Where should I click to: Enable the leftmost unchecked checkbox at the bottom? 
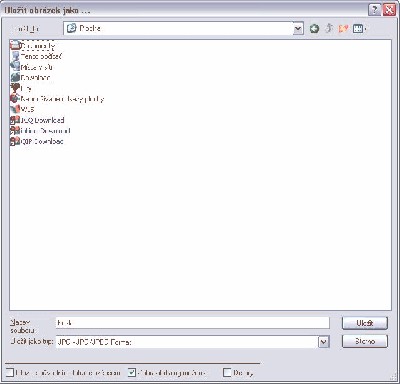(x=10, y=372)
